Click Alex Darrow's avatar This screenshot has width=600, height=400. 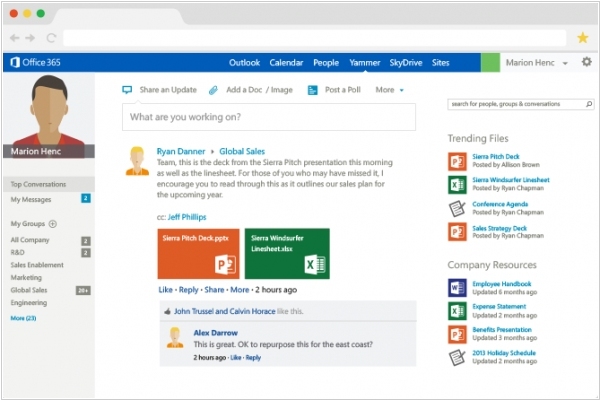(x=175, y=337)
